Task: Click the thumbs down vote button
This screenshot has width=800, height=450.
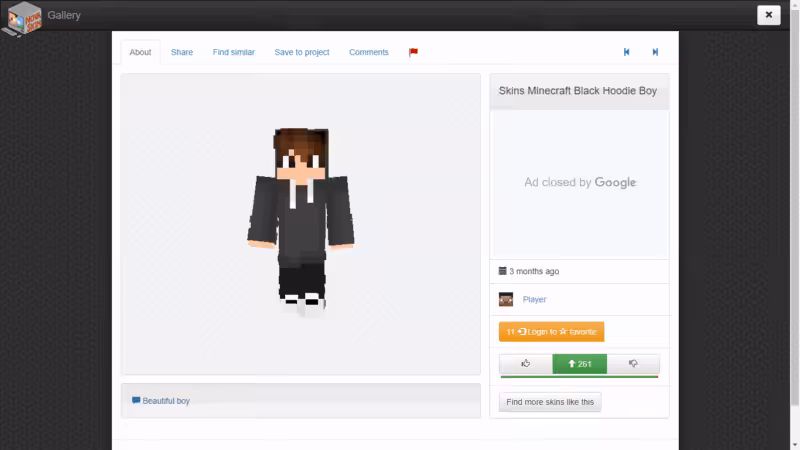Action: (x=633, y=364)
